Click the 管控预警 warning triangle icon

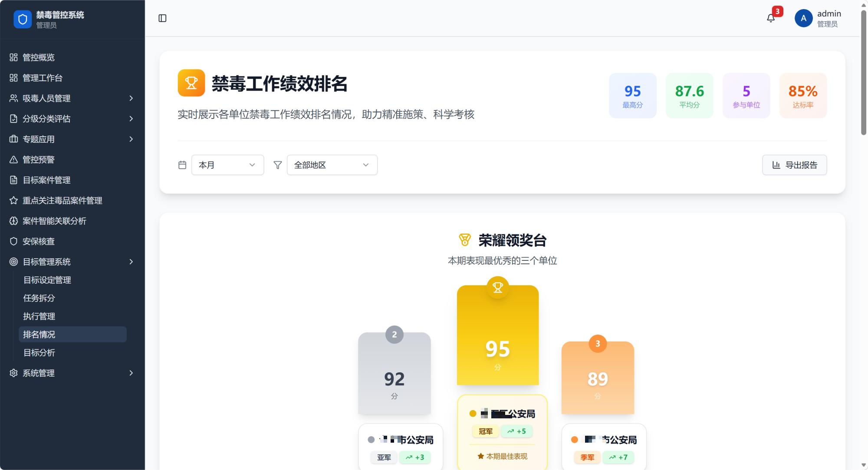pos(14,159)
